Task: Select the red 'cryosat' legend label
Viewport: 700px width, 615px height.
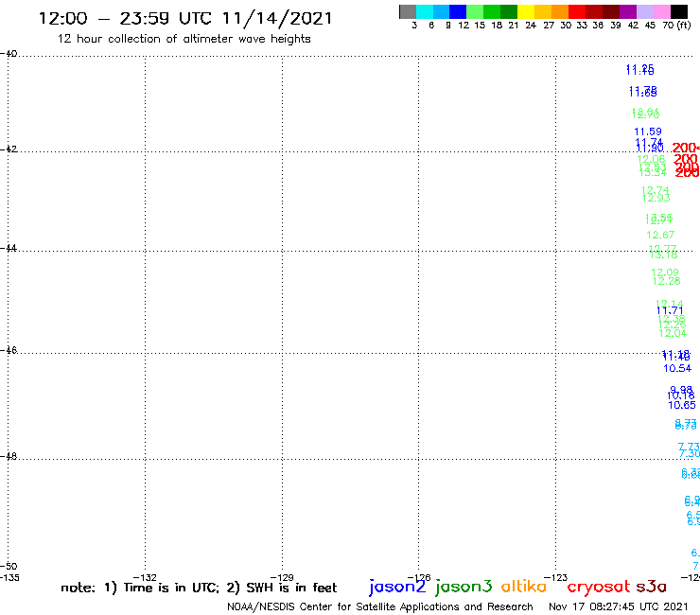Action: [599, 587]
